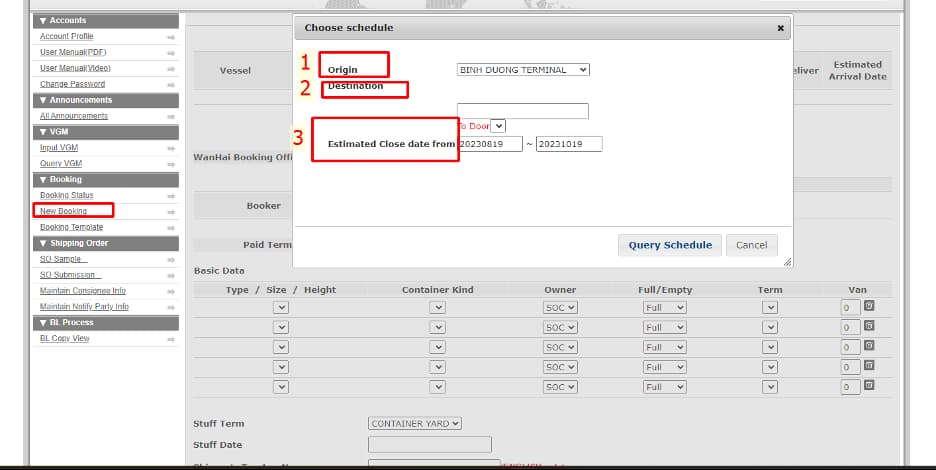
Task: Open first row Full/Empty dropdown
Action: pos(664,307)
